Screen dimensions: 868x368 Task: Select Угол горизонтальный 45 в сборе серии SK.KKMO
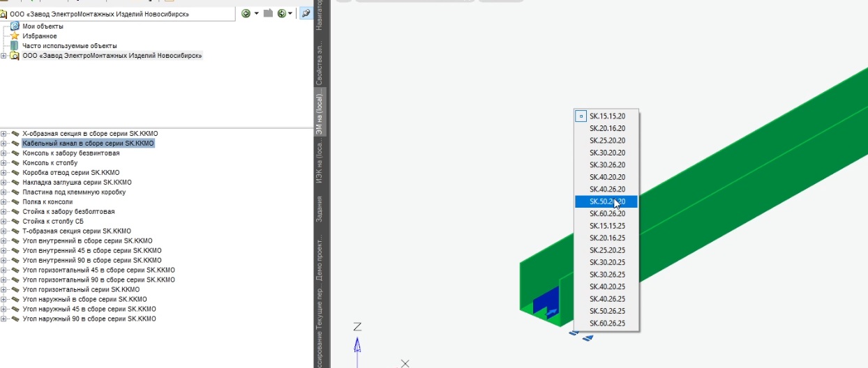pos(98,270)
